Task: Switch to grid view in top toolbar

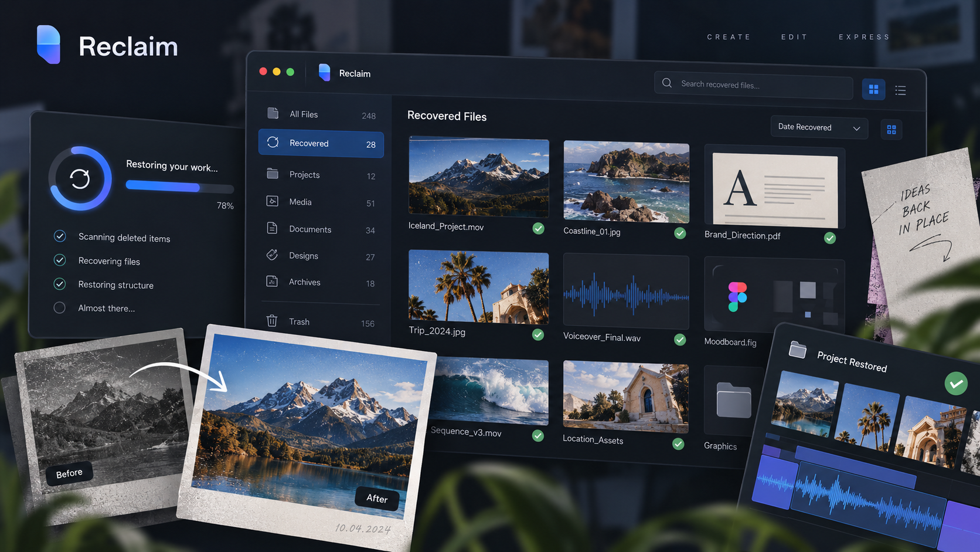Action: tap(873, 89)
